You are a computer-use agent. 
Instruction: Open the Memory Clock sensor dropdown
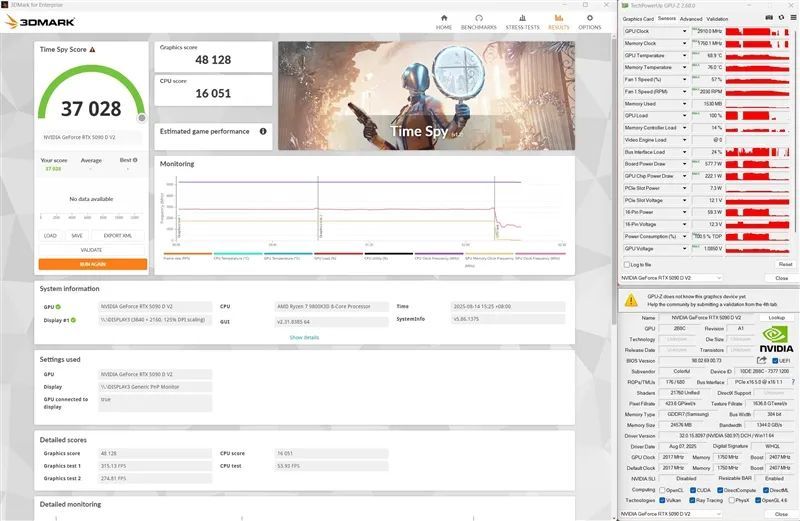coord(684,43)
